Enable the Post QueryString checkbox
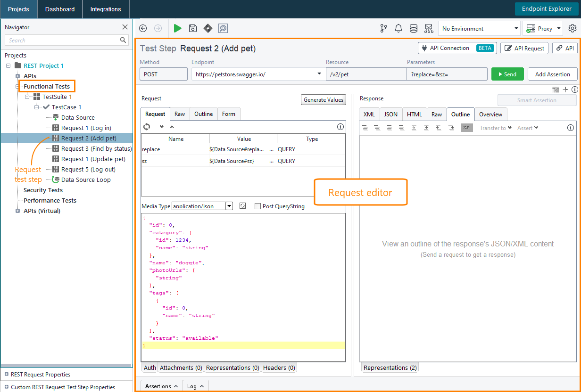Image resolution: width=581 pixels, height=392 pixels. 257,206
